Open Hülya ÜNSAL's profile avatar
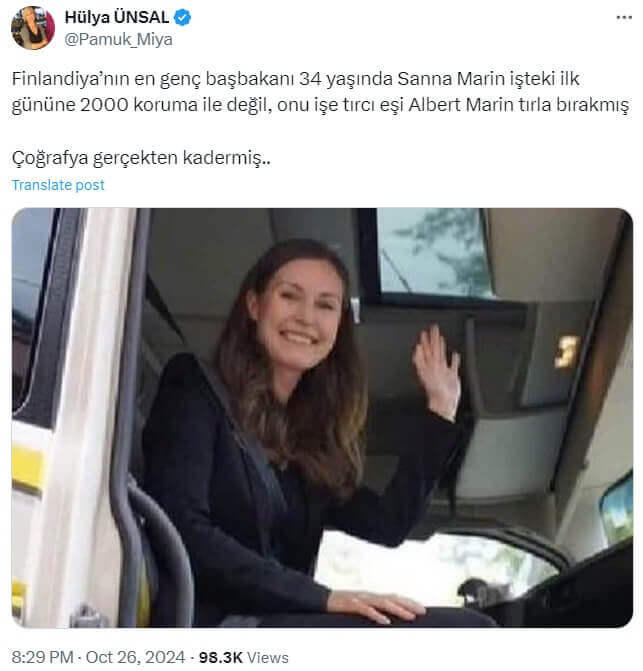The height and width of the screenshot is (671, 643). [x=33, y=28]
